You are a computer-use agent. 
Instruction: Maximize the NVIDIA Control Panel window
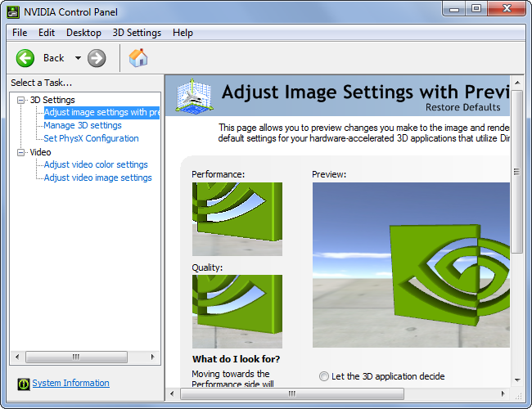pos(476,9)
